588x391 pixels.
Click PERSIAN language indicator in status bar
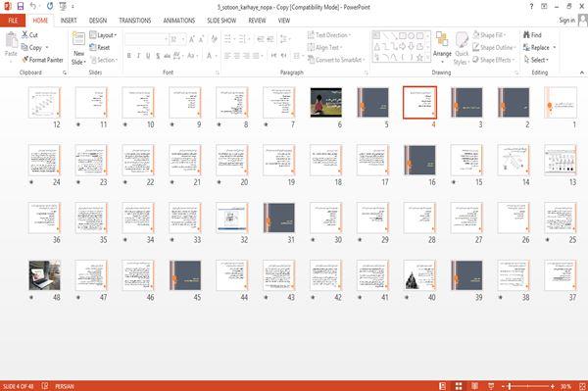pos(65,386)
